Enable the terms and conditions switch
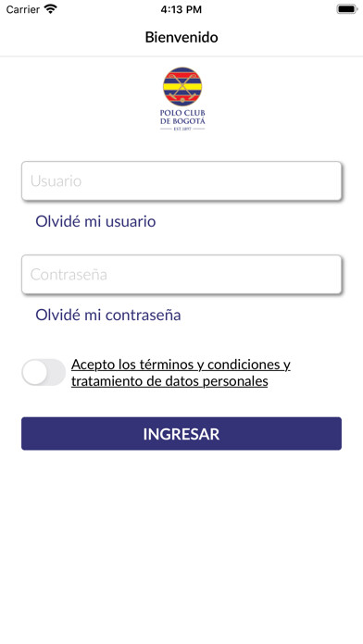The height and width of the screenshot is (644, 363). pyautogui.click(x=44, y=372)
